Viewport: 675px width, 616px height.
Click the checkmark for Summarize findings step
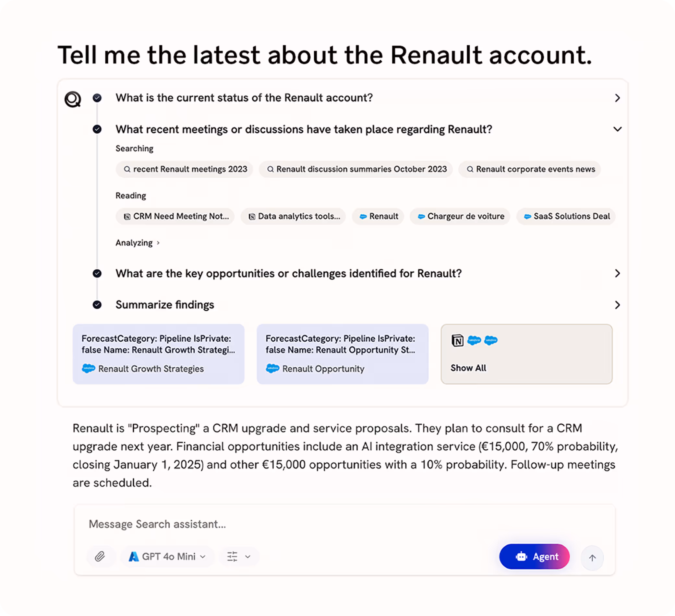(97, 305)
